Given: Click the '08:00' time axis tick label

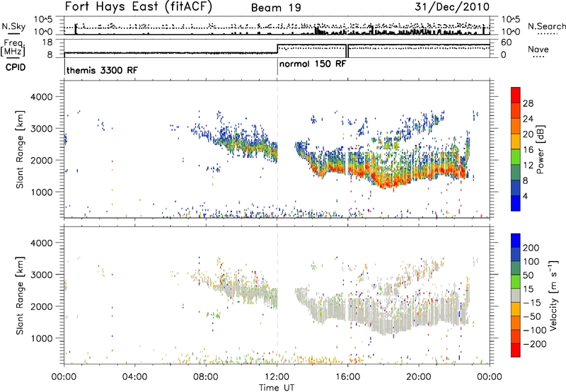Looking at the screenshot, I should click(x=206, y=377).
